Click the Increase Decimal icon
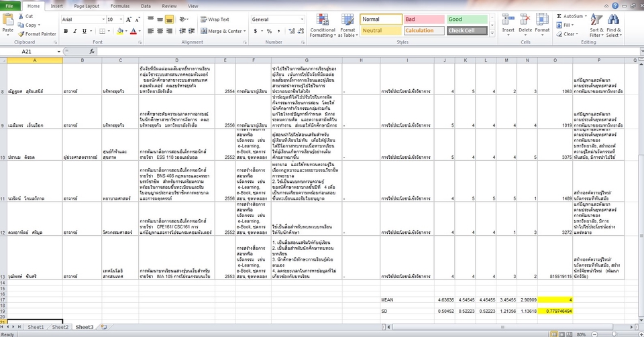This screenshot has height=337, width=644. (292, 31)
